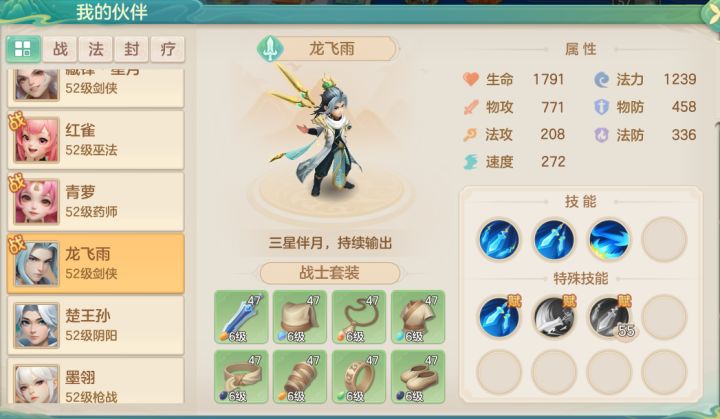Select the all-partners grid filter icon
Viewport: 720px width, 419px height.
tap(23, 49)
